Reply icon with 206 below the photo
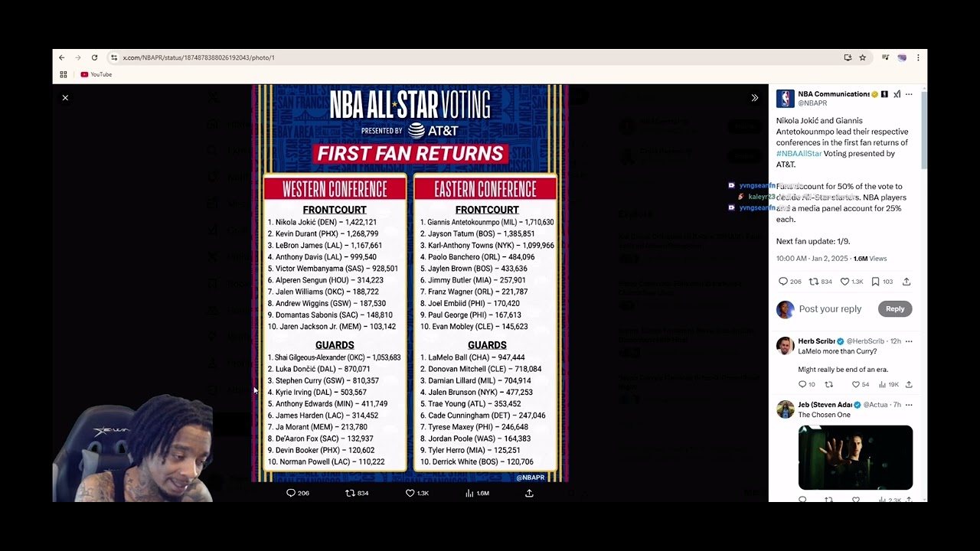This screenshot has width=980, height=551. point(298,494)
